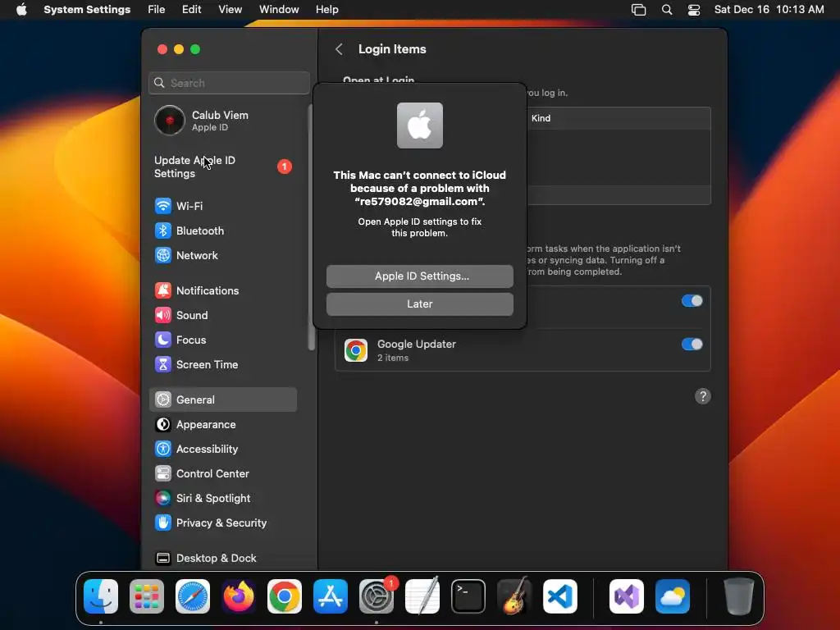Launch GarageBand from the Dock
840x630 pixels.
coord(514,596)
